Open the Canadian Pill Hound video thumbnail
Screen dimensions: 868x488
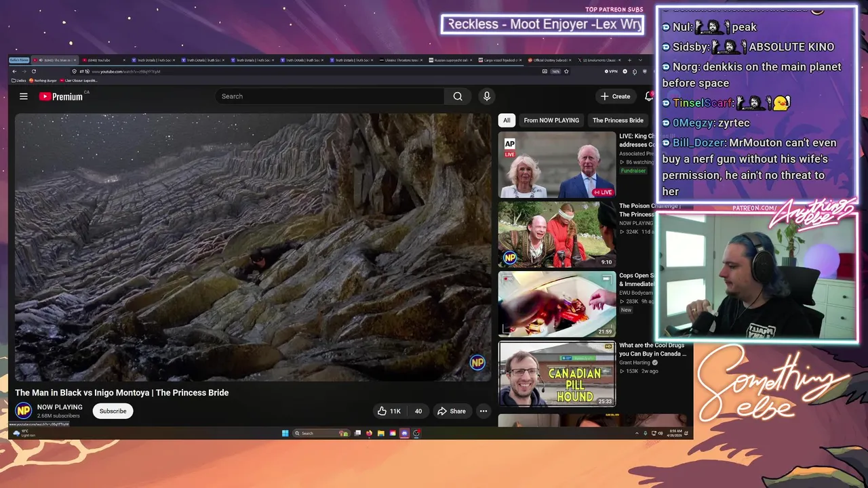click(x=557, y=373)
